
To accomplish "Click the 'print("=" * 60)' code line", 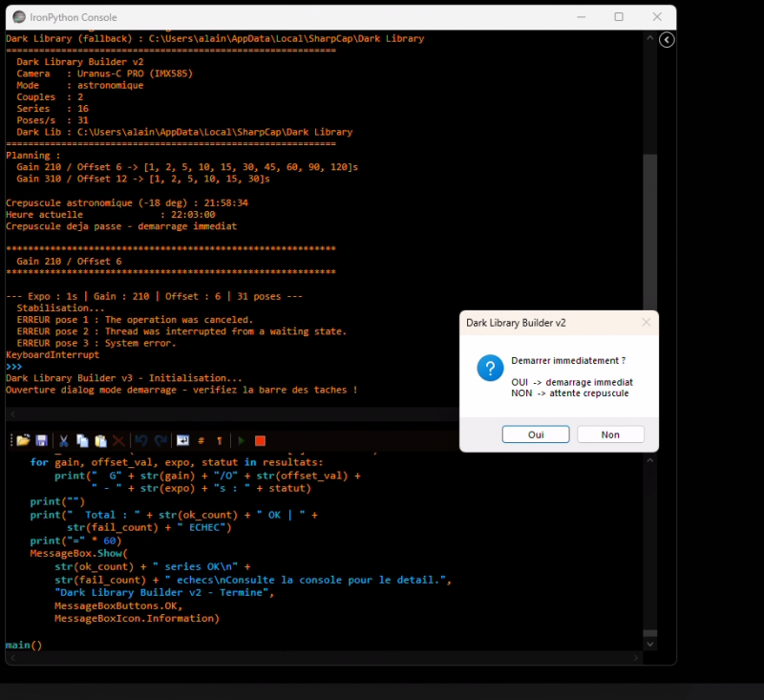I will [75, 541].
